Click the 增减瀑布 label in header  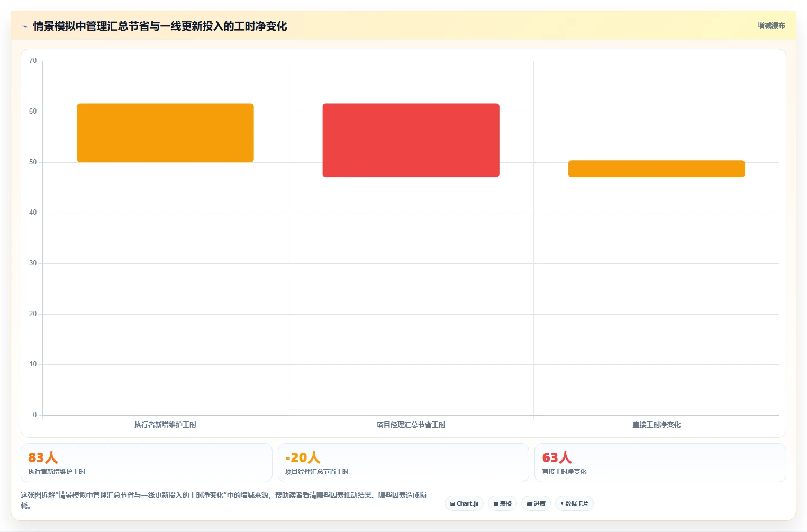click(x=771, y=25)
